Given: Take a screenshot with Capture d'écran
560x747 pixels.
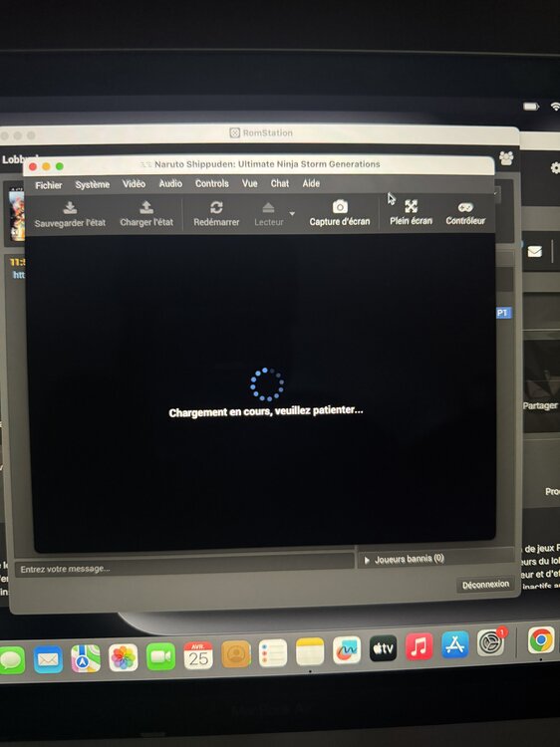Looking at the screenshot, I should (340, 213).
